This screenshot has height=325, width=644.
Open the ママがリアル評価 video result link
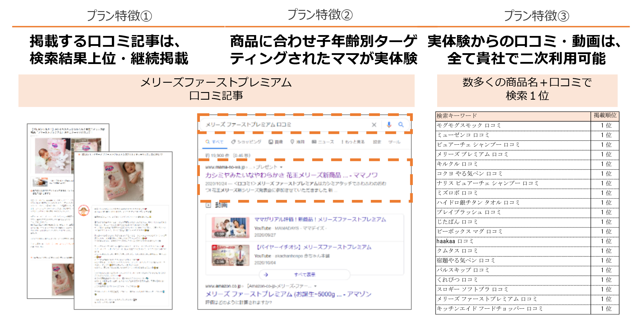pyautogui.click(x=320, y=219)
